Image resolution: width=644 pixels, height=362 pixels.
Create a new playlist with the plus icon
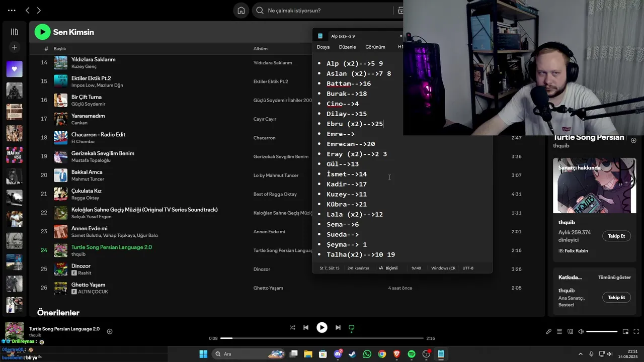[14, 47]
